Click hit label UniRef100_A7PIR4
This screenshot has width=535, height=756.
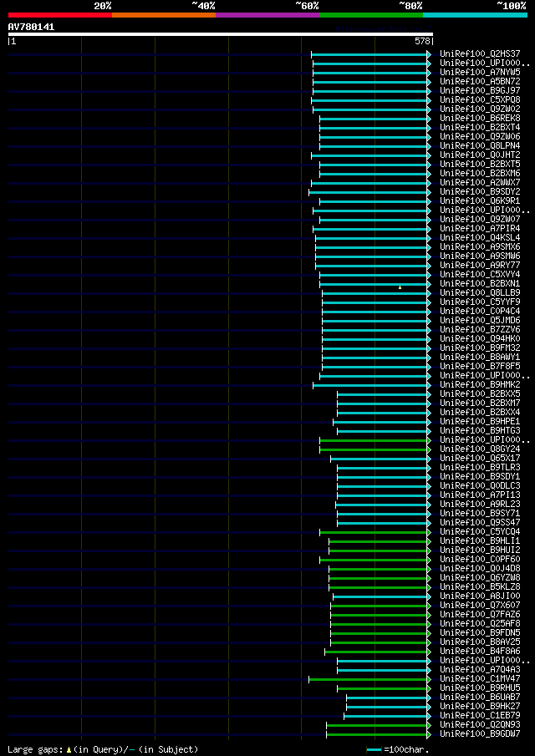coord(480,229)
